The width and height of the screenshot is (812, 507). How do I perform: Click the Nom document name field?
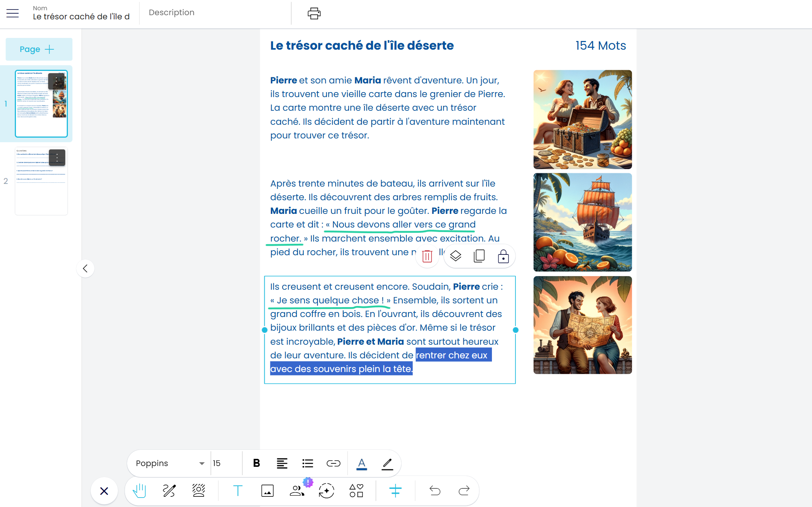coord(82,13)
